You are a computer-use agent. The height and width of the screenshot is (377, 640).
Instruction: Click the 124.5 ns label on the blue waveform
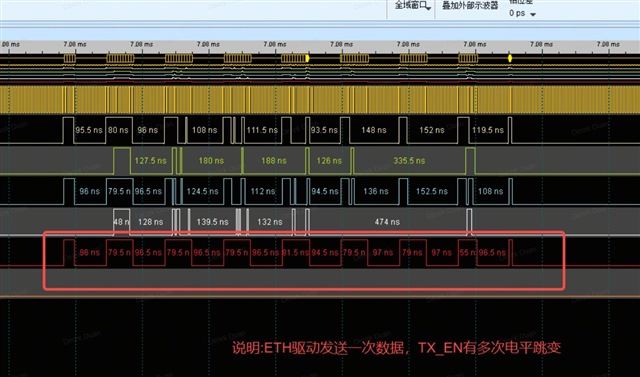pyautogui.click(x=202, y=191)
